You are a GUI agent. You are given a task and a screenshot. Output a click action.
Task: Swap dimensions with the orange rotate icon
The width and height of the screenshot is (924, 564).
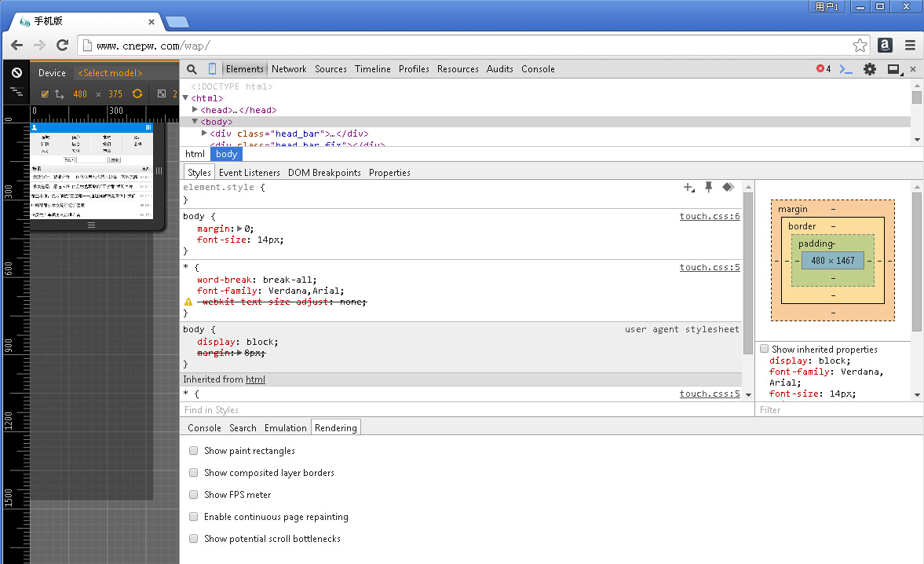pos(137,94)
